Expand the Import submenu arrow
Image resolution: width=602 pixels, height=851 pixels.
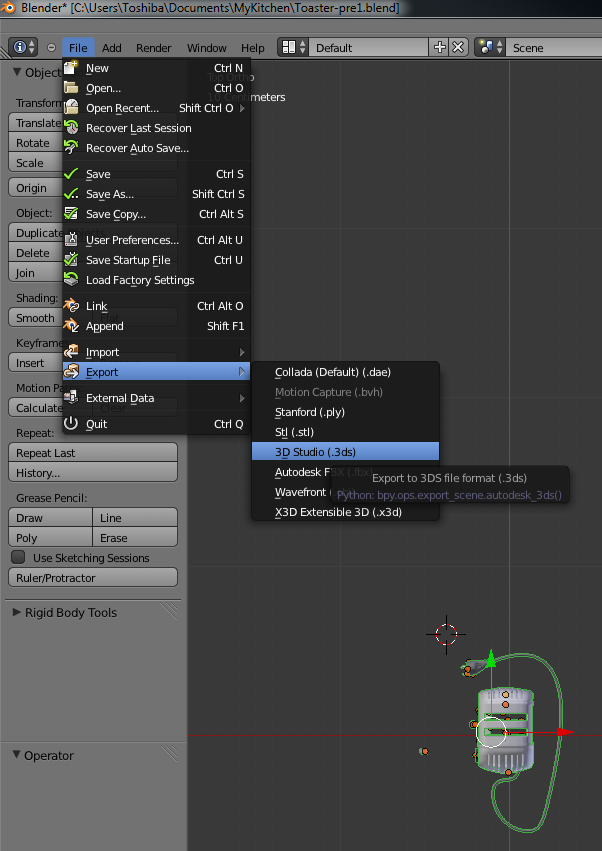[x=242, y=352]
